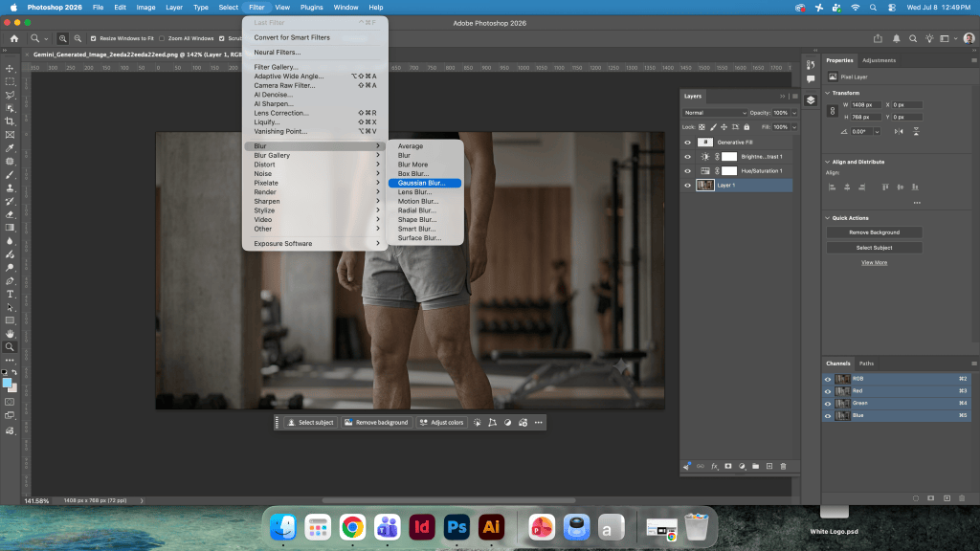Select the Crop tool
980x551 pixels.
point(10,121)
